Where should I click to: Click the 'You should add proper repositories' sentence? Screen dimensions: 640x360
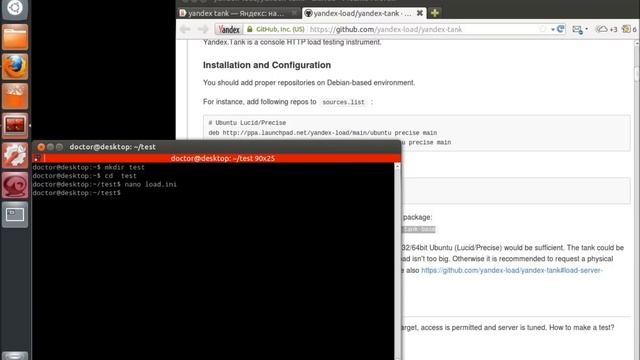309,83
